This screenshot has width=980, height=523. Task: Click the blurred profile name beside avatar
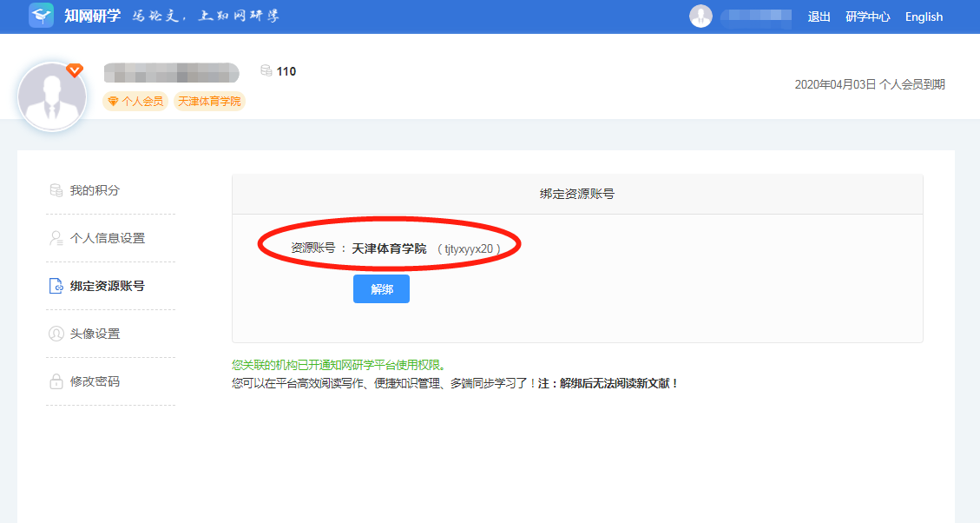click(x=171, y=73)
